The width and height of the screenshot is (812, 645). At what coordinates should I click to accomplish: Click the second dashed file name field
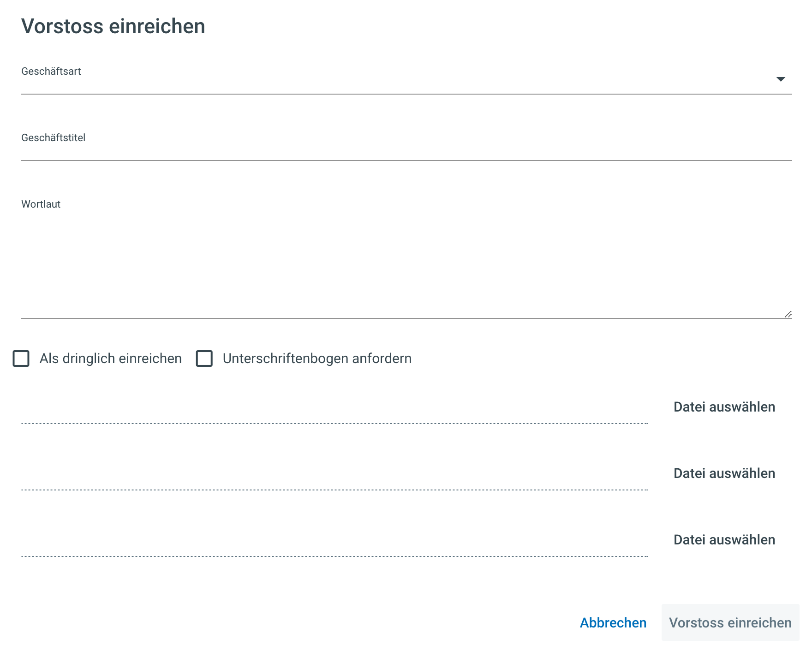[x=334, y=478]
